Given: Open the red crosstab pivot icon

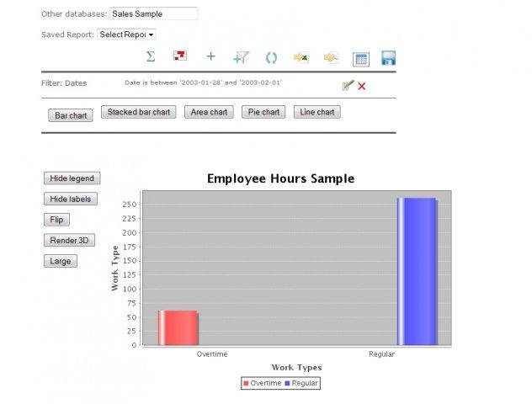Looking at the screenshot, I should point(180,56).
